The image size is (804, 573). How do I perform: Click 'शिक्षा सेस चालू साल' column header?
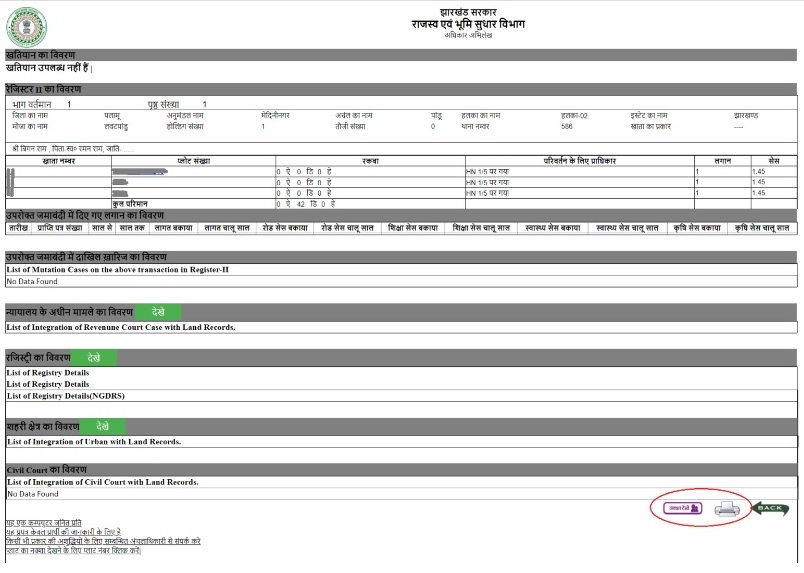click(x=481, y=228)
